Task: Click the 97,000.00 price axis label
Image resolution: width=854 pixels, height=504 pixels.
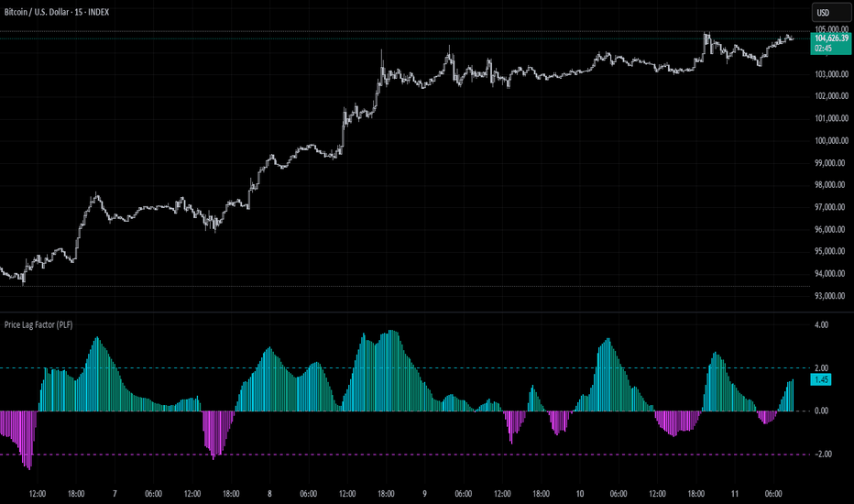Action: coord(831,207)
